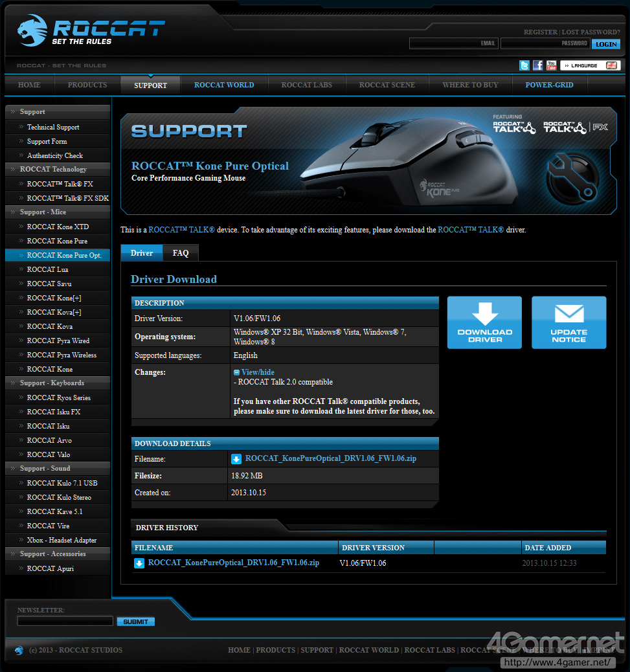Click the LOGIN button
Image resolution: width=630 pixels, height=672 pixels.
(x=606, y=44)
